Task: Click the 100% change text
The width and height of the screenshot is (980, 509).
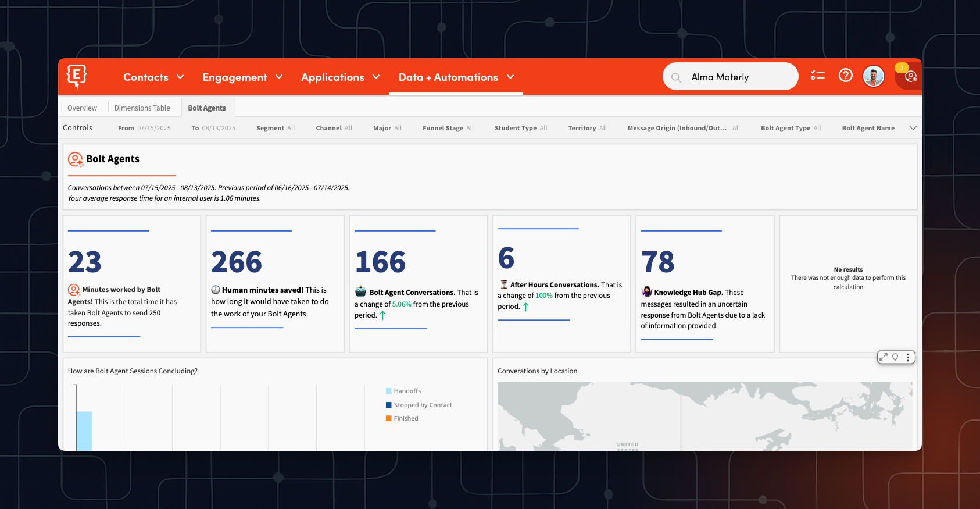Action: coord(544,296)
